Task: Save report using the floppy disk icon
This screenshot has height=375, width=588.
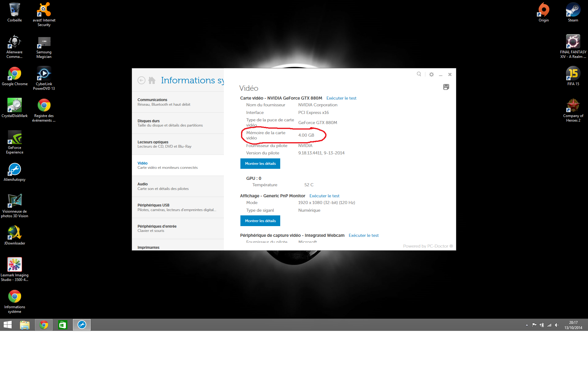Action: coord(446,87)
